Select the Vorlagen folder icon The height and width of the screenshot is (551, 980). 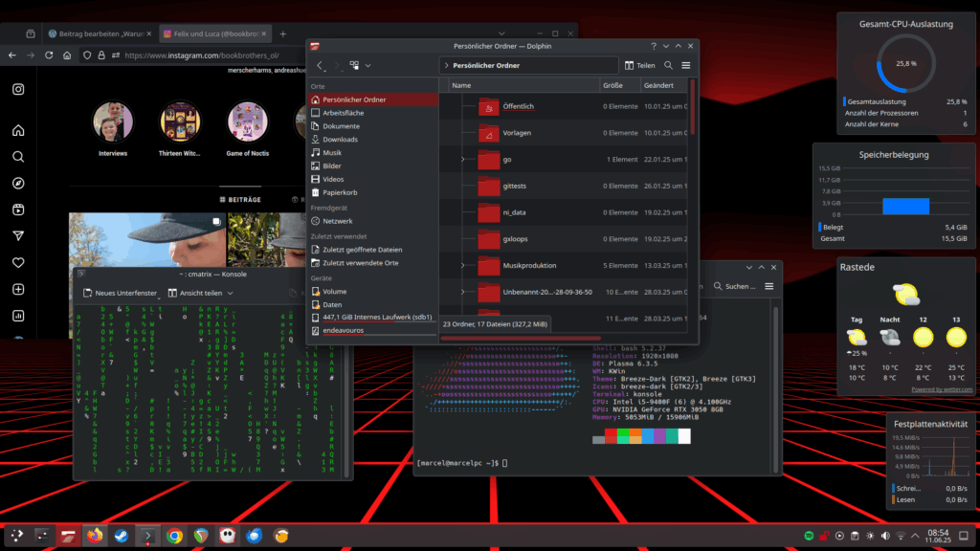click(x=489, y=133)
